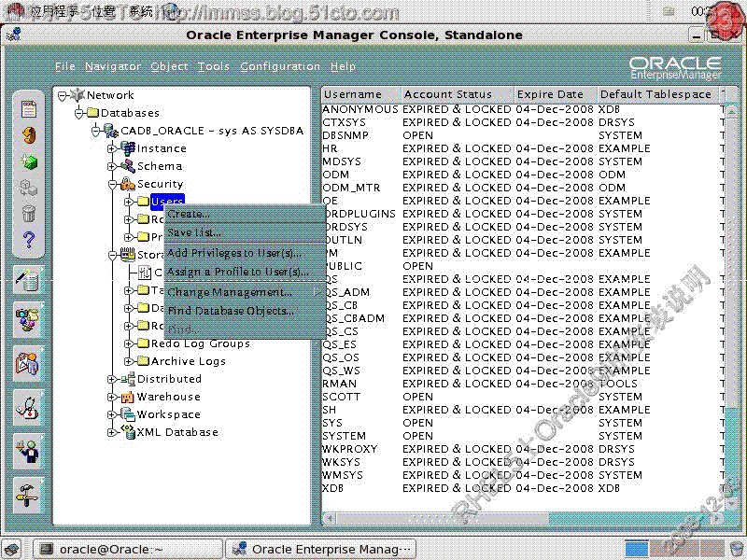Click the trash icon in bottom panel
The height and width of the screenshot is (560, 747).
tap(737, 549)
